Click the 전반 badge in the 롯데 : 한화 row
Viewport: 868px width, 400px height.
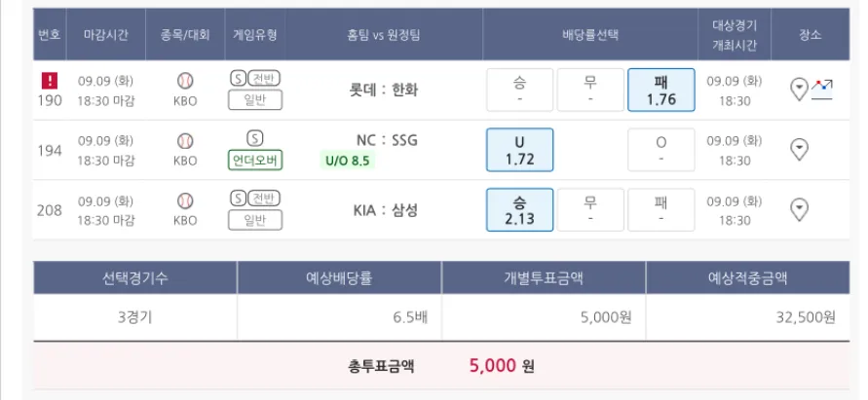pos(263,79)
